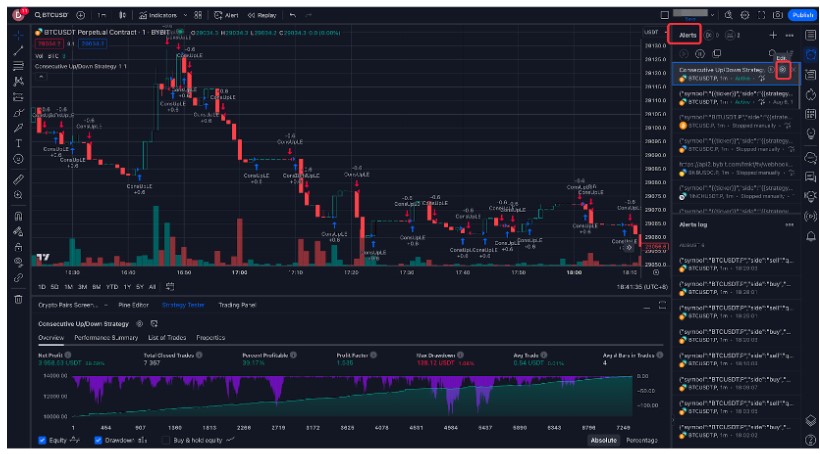Remove drawings with the trash icon
The image size is (820, 454).
[18, 299]
